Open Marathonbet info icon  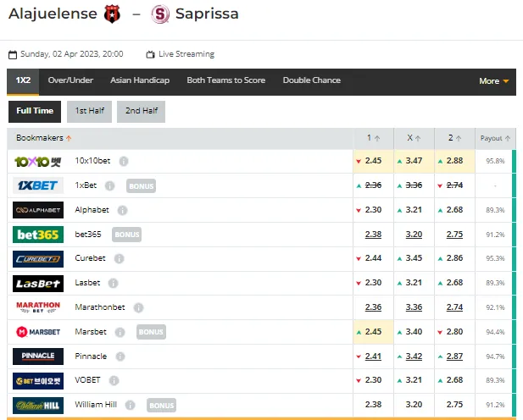[x=138, y=307]
